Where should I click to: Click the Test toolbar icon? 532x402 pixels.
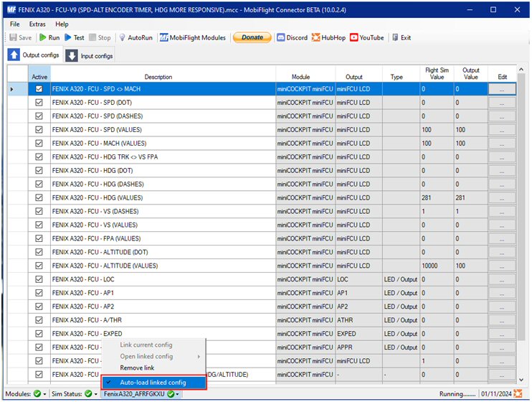coord(68,37)
